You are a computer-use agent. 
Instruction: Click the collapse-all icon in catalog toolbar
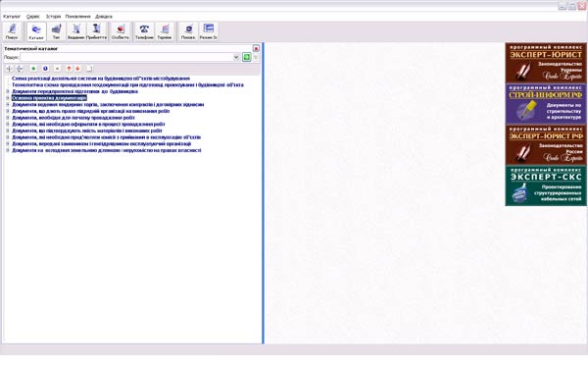pyautogui.click(x=20, y=69)
